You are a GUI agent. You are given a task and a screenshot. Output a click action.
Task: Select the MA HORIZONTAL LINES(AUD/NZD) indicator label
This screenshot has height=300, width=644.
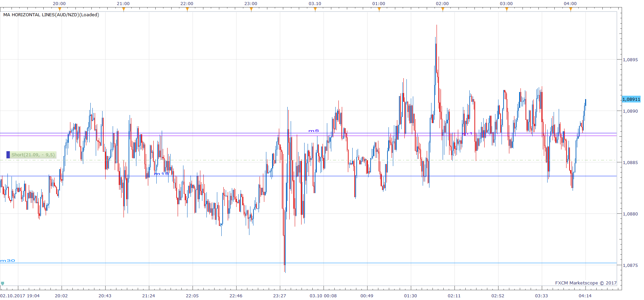51,15
